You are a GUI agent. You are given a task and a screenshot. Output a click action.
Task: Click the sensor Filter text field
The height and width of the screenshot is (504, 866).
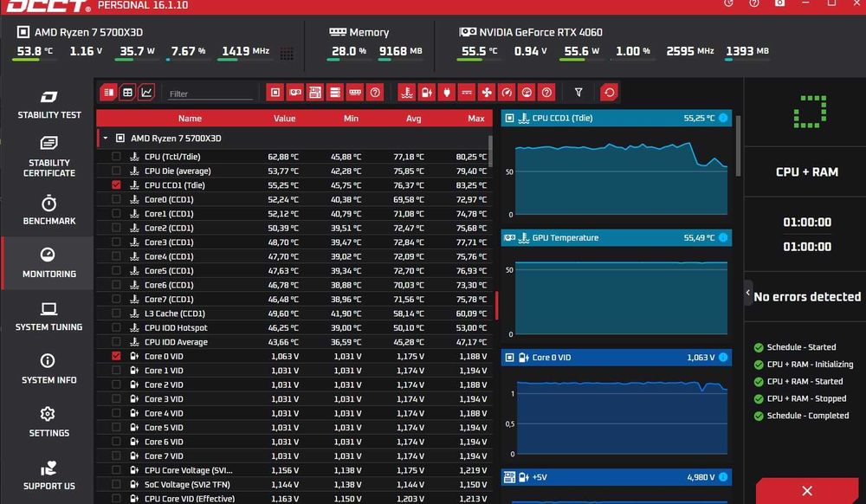(x=210, y=94)
